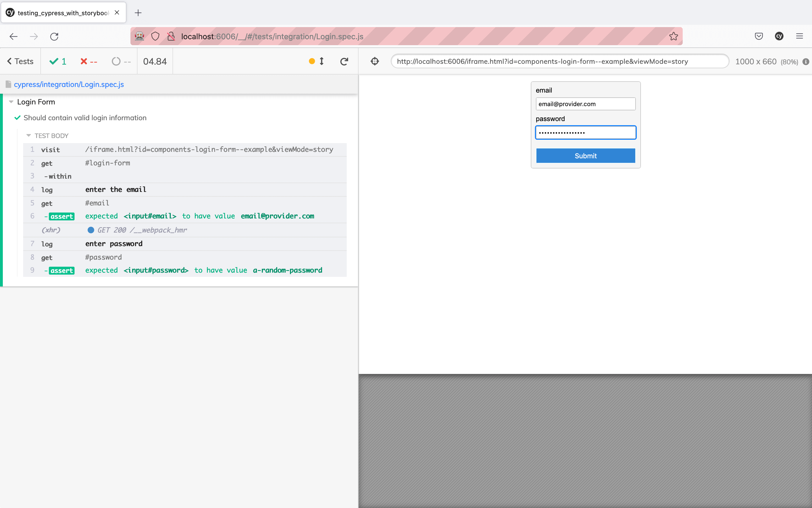Open the cypress/integration/Login.spec.js file link
Screen dimensions: 812x508
tap(69, 84)
